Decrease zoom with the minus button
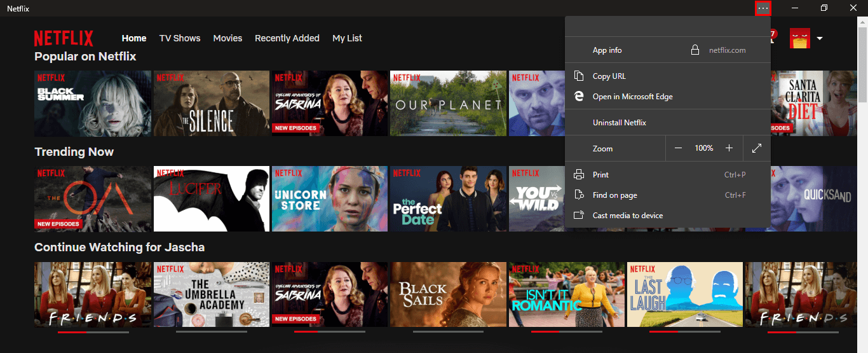 pos(678,148)
